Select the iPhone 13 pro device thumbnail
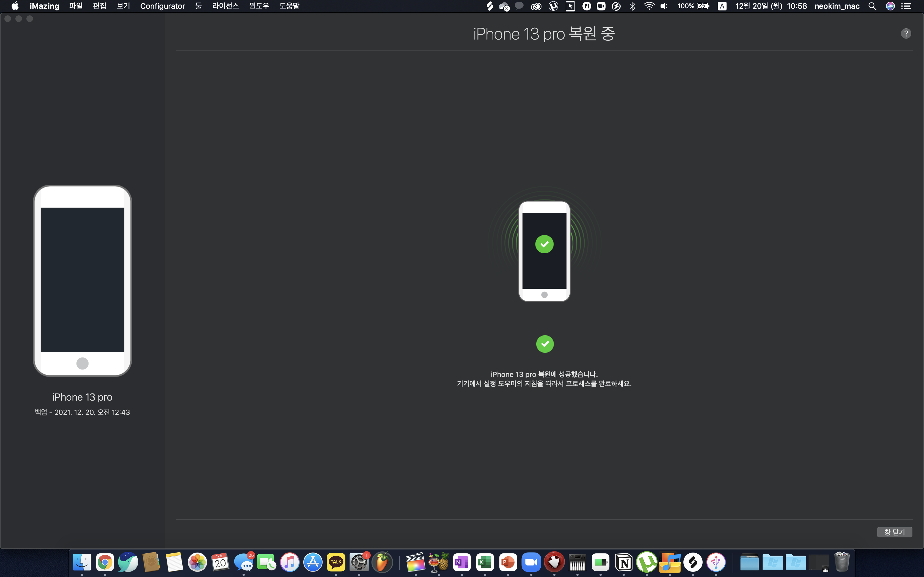Image resolution: width=924 pixels, height=577 pixels. (x=82, y=281)
